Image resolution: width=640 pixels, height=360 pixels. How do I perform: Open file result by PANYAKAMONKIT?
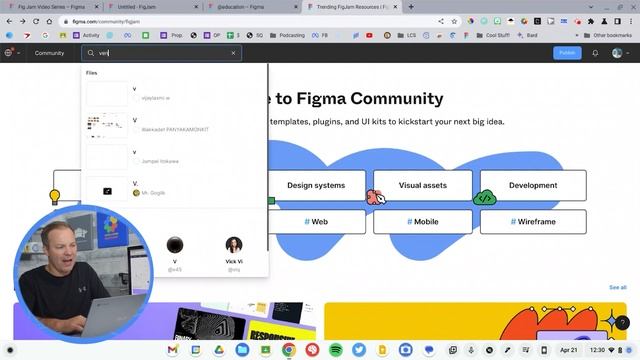coord(174,125)
